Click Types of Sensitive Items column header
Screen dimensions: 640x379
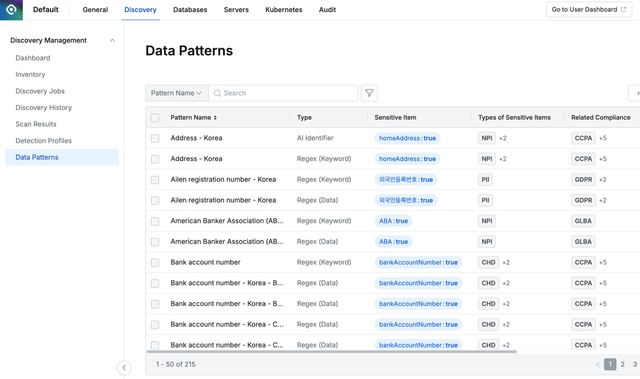tap(514, 117)
